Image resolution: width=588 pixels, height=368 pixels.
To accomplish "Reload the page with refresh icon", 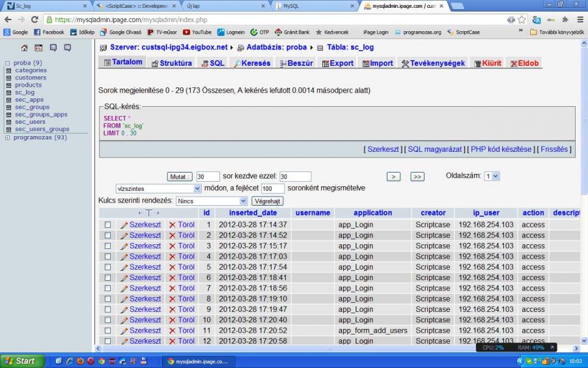I will coord(35,20).
